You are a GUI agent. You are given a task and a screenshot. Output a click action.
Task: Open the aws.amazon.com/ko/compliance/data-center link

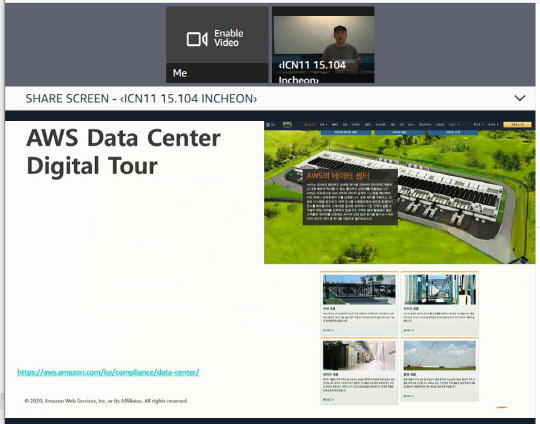click(x=108, y=372)
